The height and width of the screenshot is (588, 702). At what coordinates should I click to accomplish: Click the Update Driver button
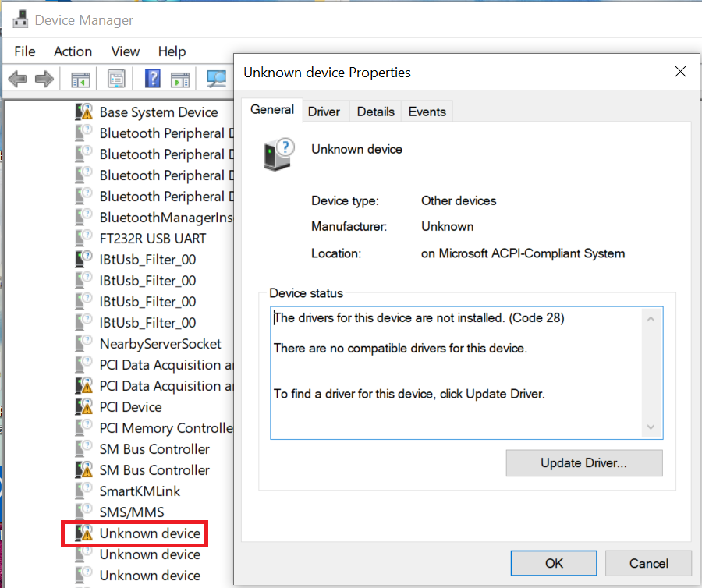point(583,462)
